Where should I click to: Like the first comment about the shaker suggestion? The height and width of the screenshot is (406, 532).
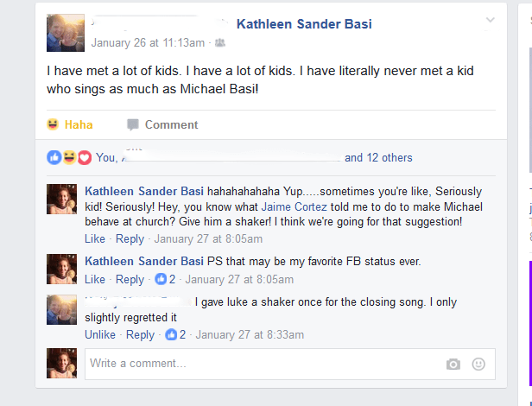(x=95, y=238)
